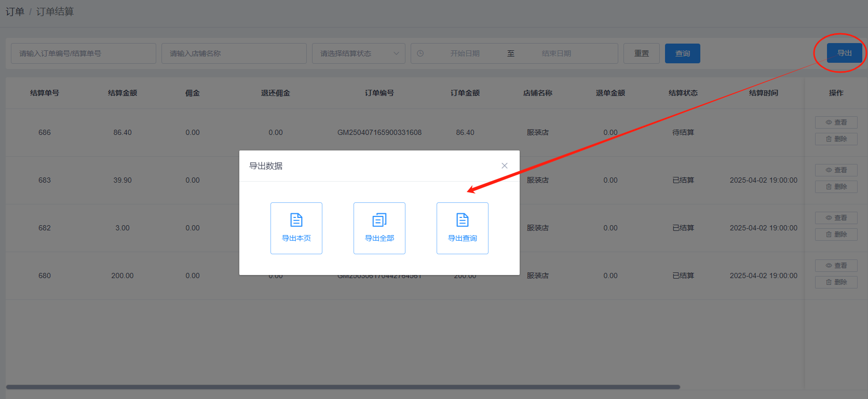Click the clock icon in date range

point(421,53)
